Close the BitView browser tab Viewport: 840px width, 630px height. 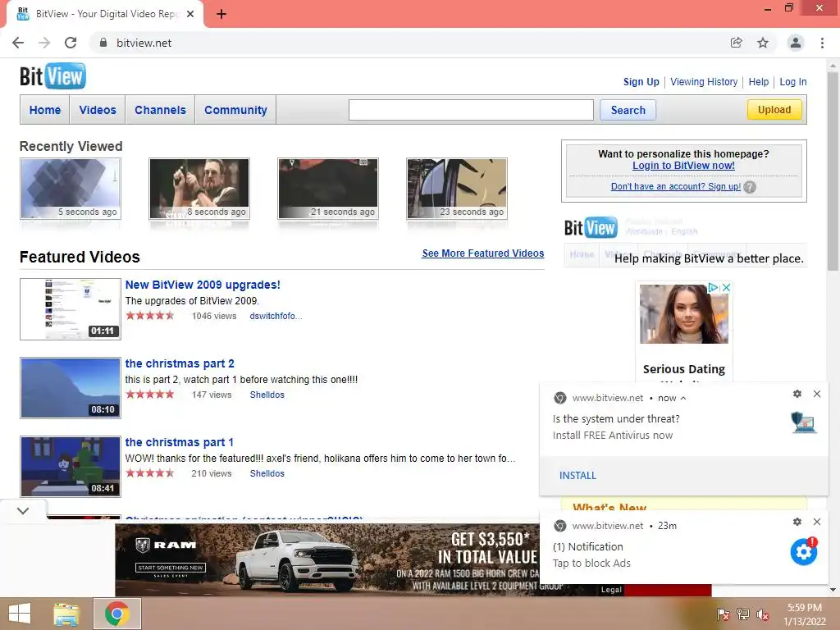(x=190, y=14)
